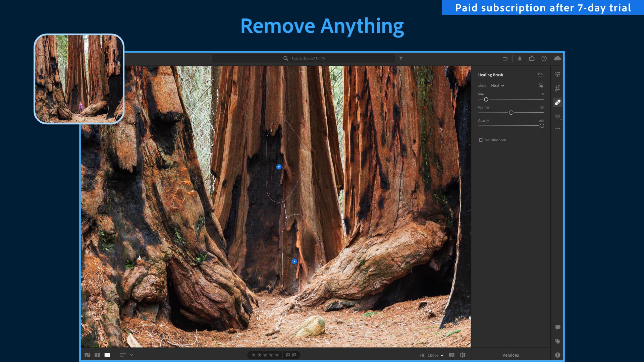Check the cloud sync status icon
The width and height of the screenshot is (644, 362).
557,58
